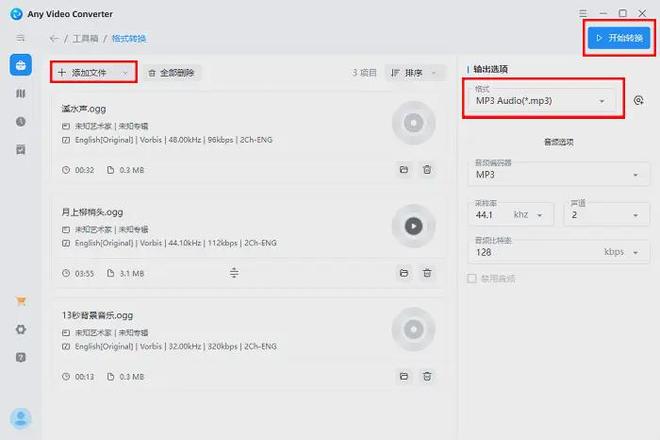Open output folder for 月上柳梢头.ogg
Screen dimensions: 660x440
point(404,273)
